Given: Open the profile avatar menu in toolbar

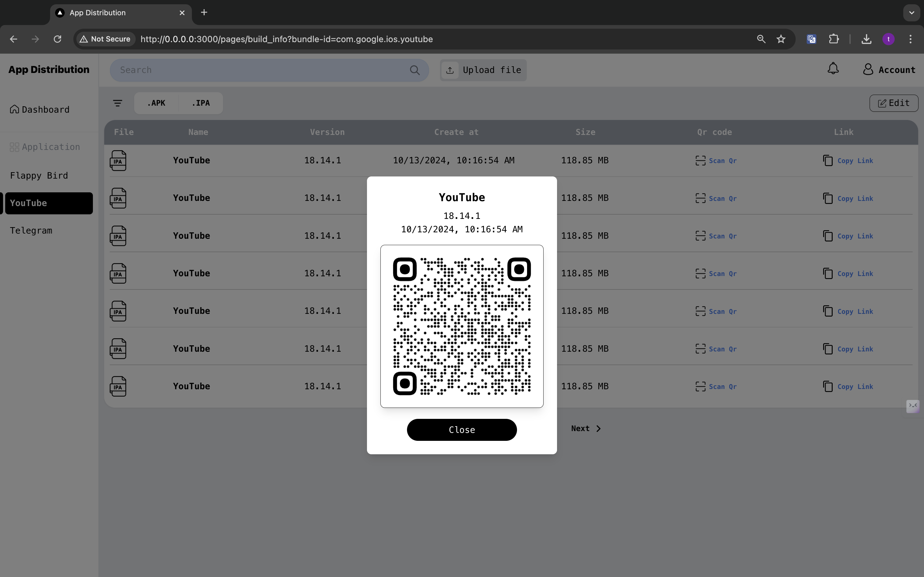Looking at the screenshot, I should (889, 39).
